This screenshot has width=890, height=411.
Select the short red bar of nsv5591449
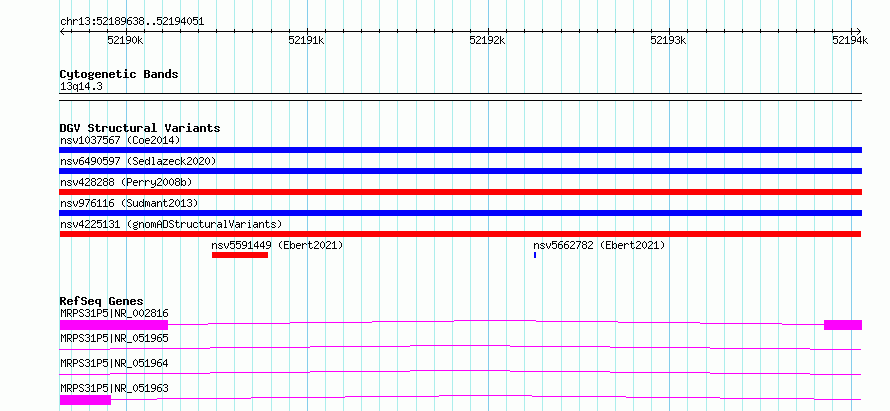(240, 255)
